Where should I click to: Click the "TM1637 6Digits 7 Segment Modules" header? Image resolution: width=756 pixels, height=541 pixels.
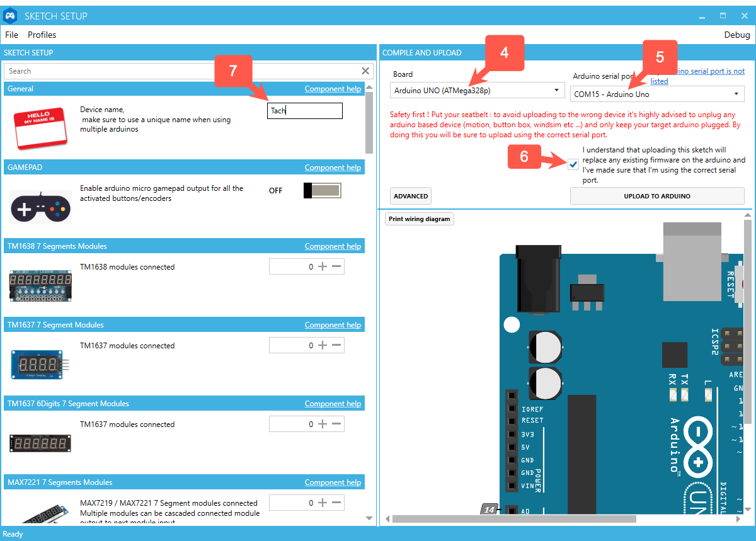(68, 404)
